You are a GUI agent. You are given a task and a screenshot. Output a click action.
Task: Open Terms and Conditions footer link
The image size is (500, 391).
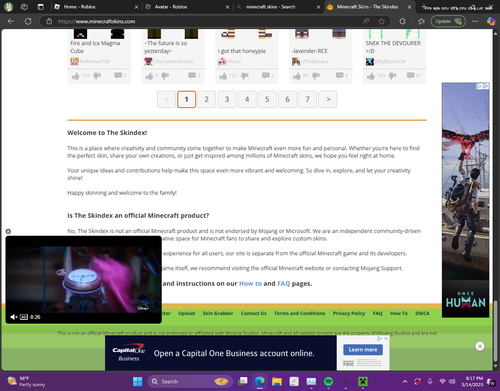click(299, 313)
